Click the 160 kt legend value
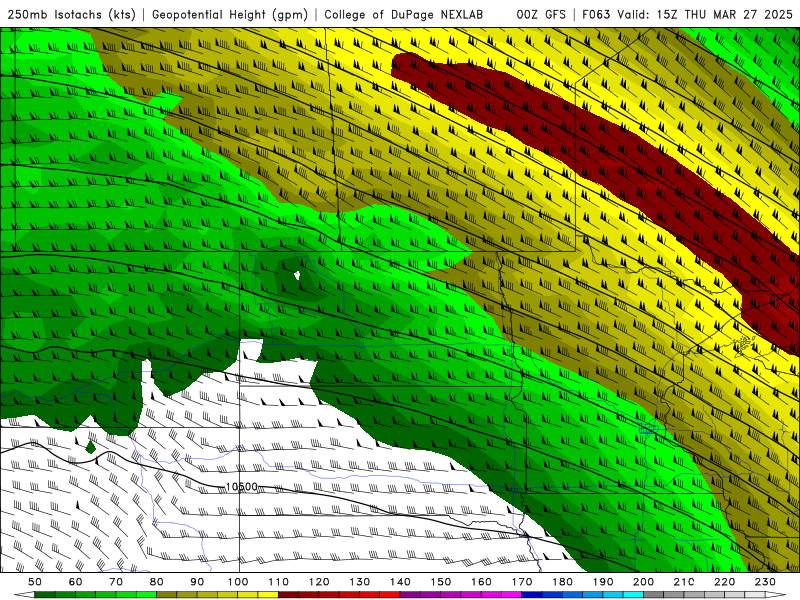Viewport: 800px width, 600px height. [481, 582]
